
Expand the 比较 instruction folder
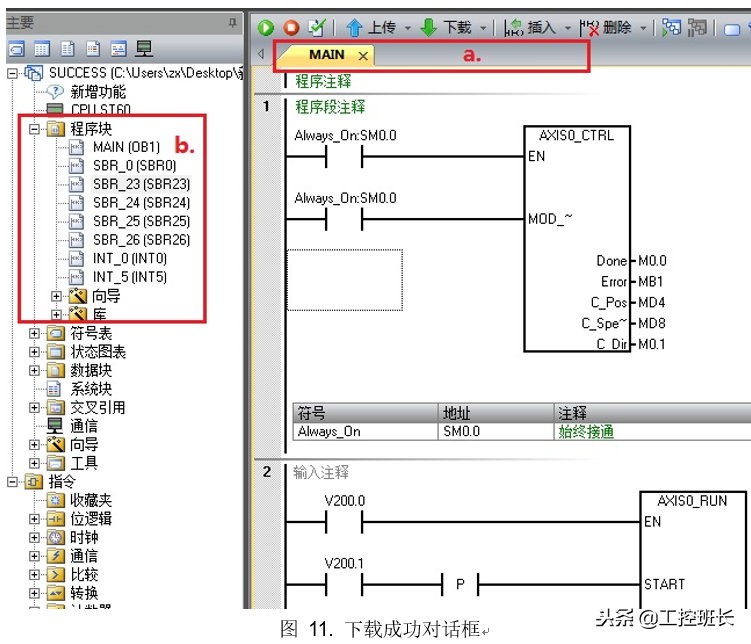[x=34, y=575]
